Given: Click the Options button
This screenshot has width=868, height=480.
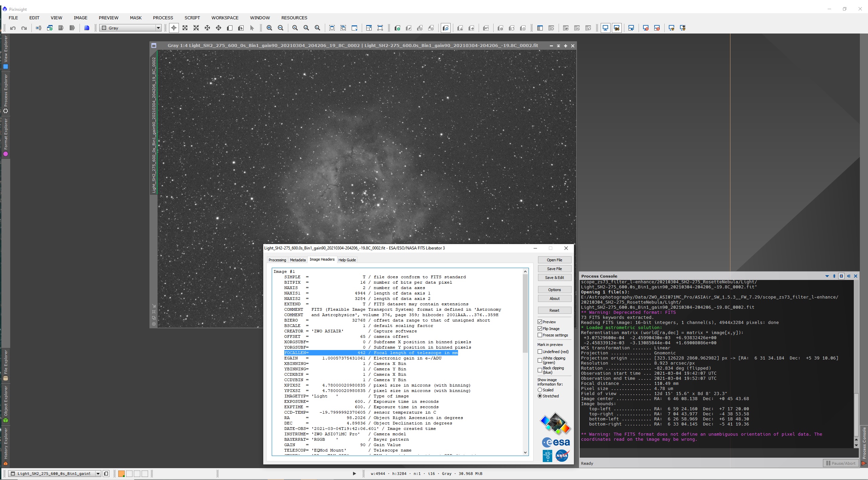Looking at the screenshot, I should [555, 290].
